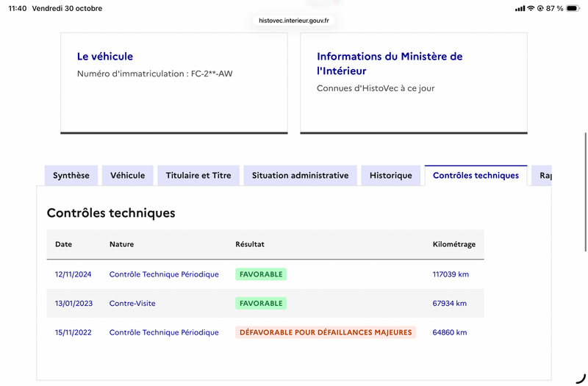This screenshot has height=386, width=588.
Task: Click Contrôle Technique Périodique in 12/11/2024 row
Action: (x=164, y=274)
